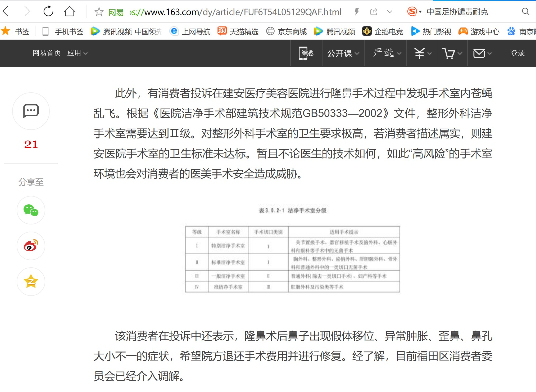Click the 网易 mobile phone icon
Image resolution: width=536 pixels, height=392 pixels.
[306, 53]
